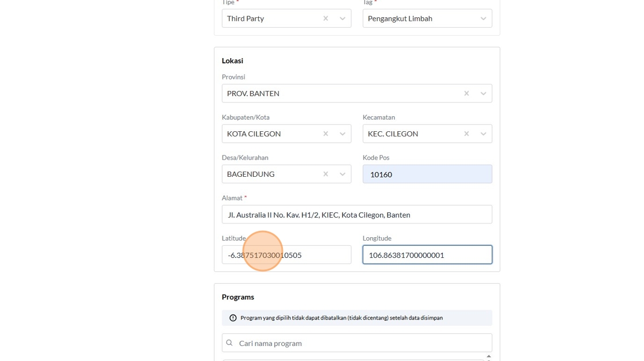Click the Lokasi section heading
Viewport: 644px width, 361px height.
pyautogui.click(x=232, y=60)
